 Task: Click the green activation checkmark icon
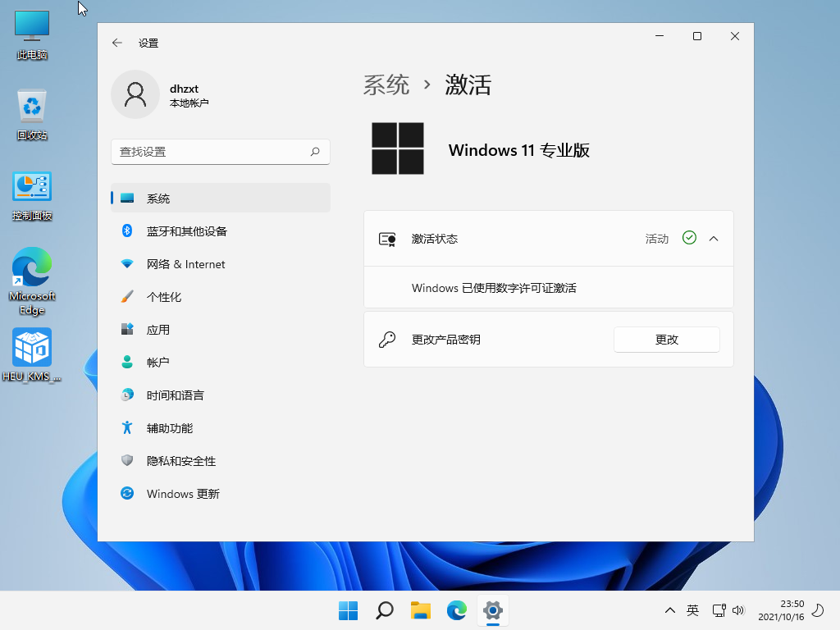tap(689, 237)
